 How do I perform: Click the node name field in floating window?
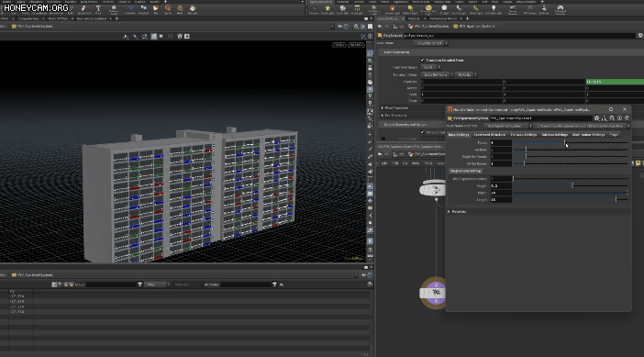click(x=540, y=118)
